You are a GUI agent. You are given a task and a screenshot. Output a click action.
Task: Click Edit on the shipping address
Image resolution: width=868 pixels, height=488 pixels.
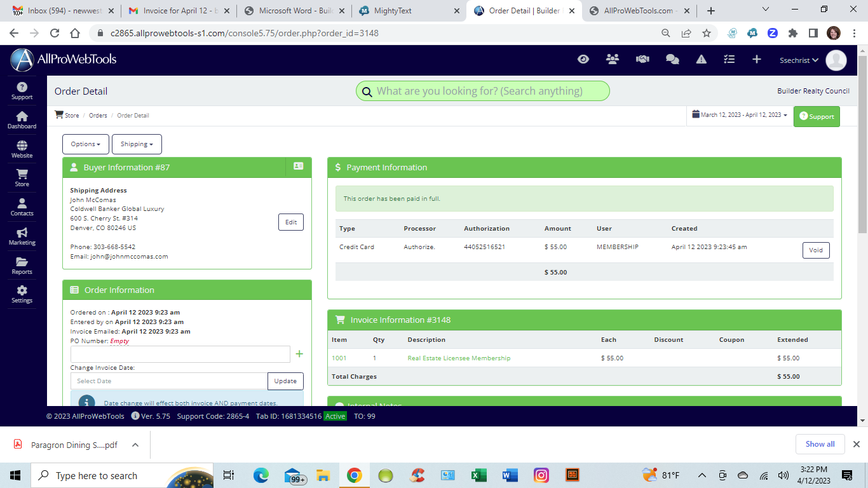point(291,222)
